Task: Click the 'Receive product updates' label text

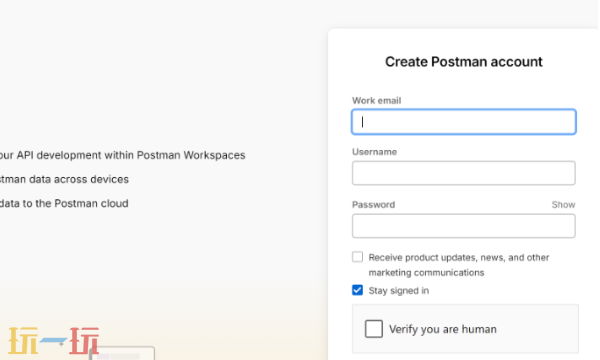Action: (459, 265)
